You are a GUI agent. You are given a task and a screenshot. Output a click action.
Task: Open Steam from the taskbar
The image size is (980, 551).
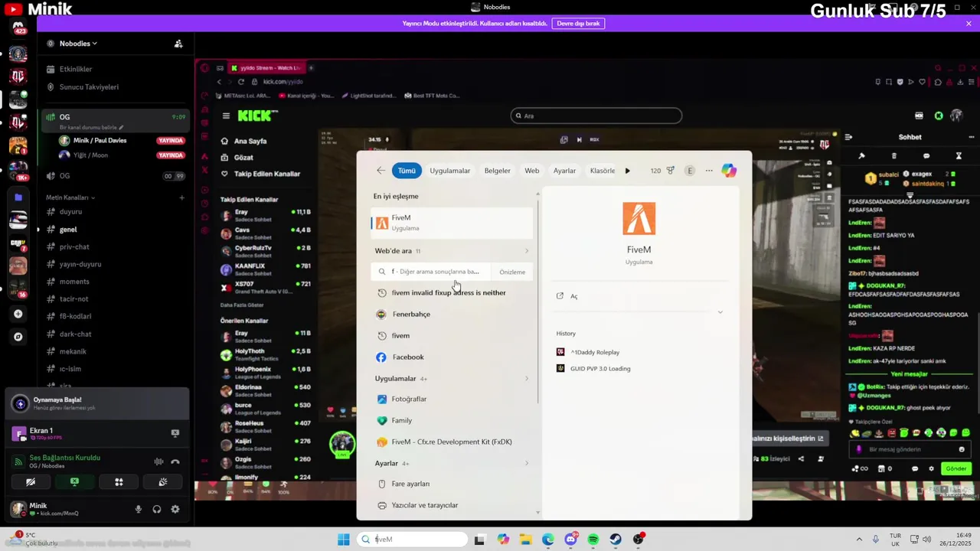click(x=616, y=540)
